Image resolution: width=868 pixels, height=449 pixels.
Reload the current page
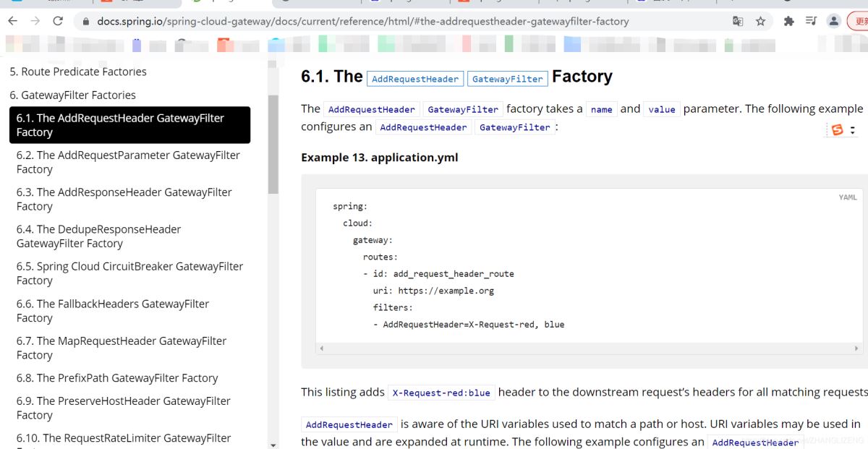[58, 22]
